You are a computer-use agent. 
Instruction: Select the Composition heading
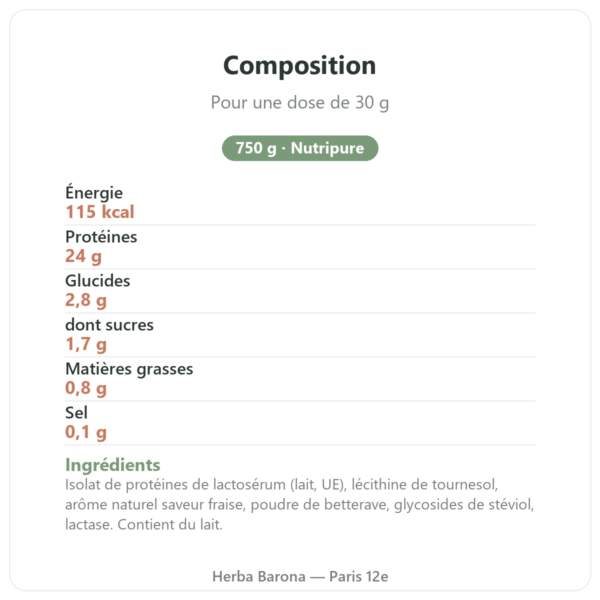coord(300,66)
